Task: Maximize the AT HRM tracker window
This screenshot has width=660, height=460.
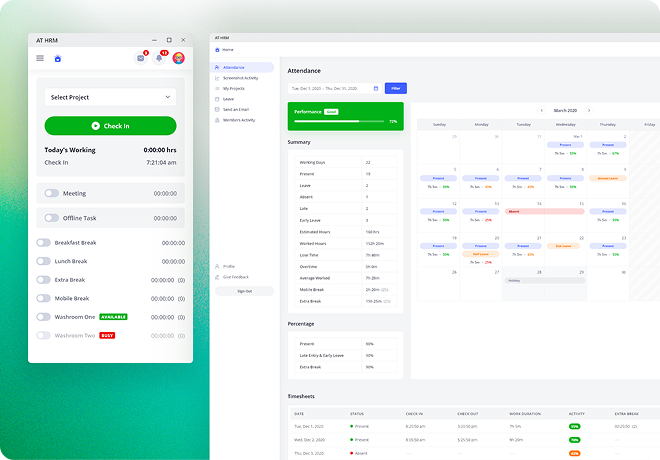Action: pyautogui.click(x=169, y=40)
